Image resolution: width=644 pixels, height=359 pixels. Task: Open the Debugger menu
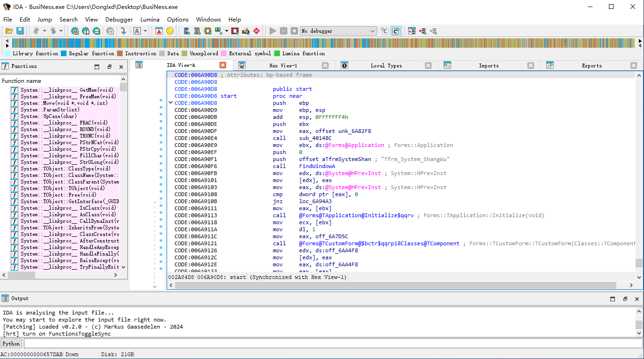coord(119,19)
